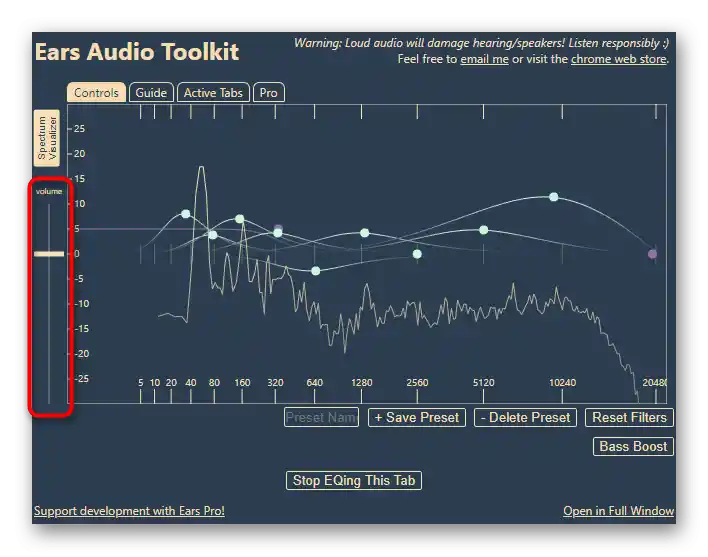The image size is (708, 557).
Task: Visit the chrome web store link
Action: [619, 59]
